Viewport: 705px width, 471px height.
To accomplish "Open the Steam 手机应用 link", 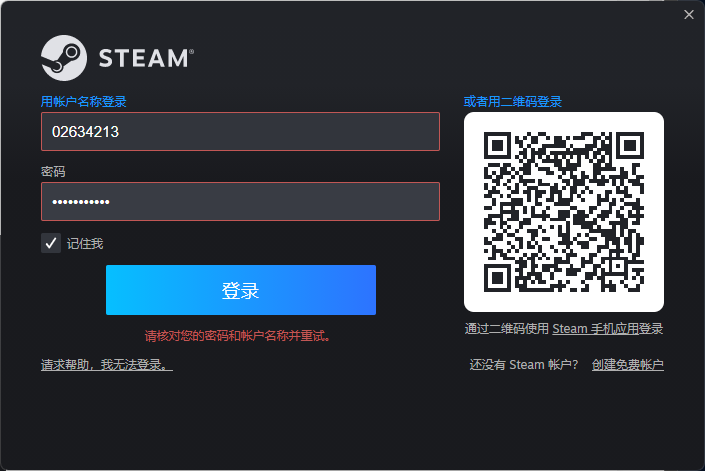I will 595,329.
